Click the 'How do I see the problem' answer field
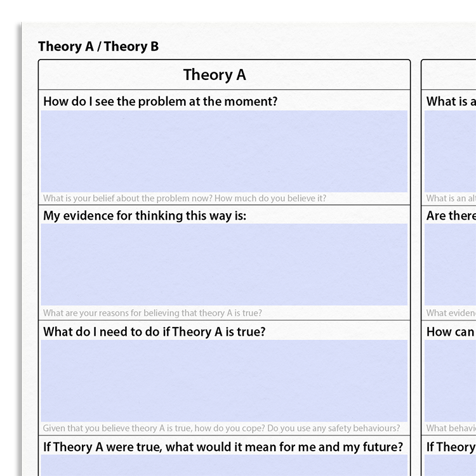This screenshot has height=476, width=476. coord(224,151)
